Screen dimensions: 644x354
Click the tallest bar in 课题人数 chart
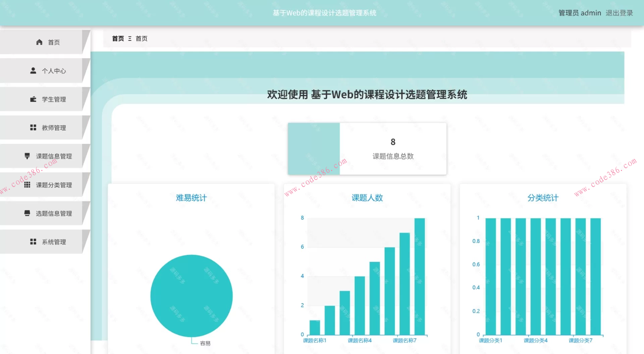pyautogui.click(x=419, y=276)
